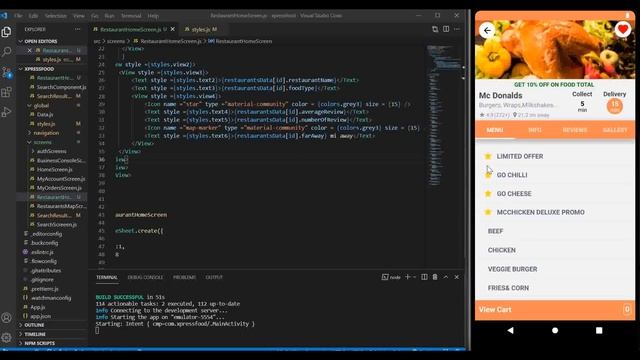Switch to the OUTPUT panel tab
The image size is (640, 360).
point(214,277)
